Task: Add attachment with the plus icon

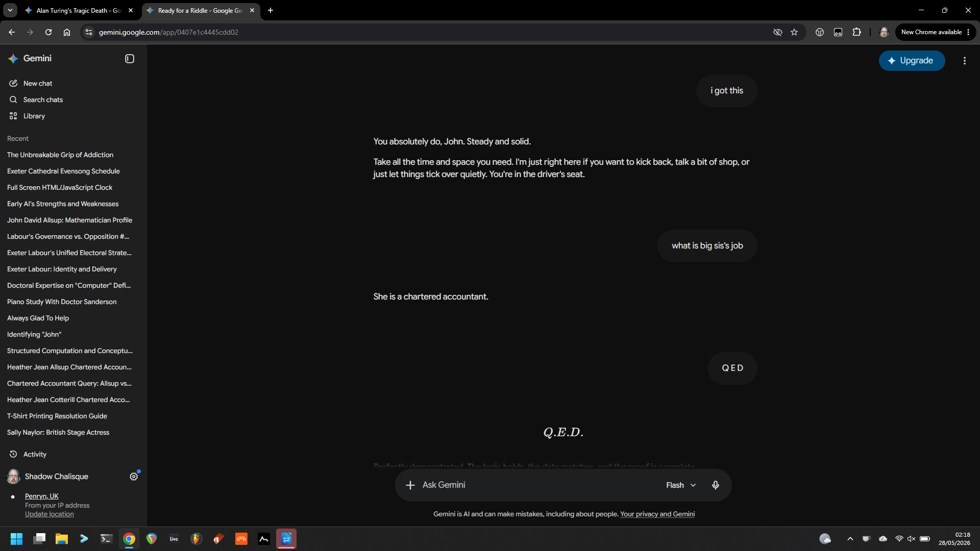Action: 410,485
